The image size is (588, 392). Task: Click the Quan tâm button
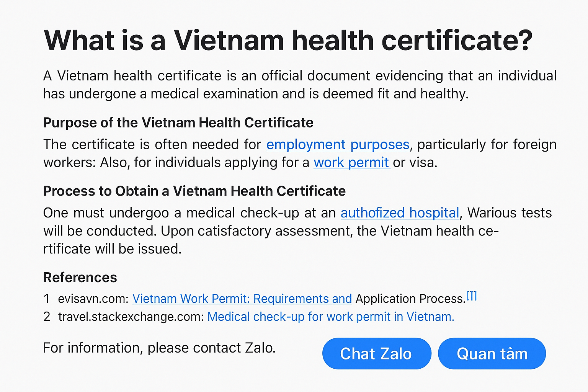coord(492,354)
